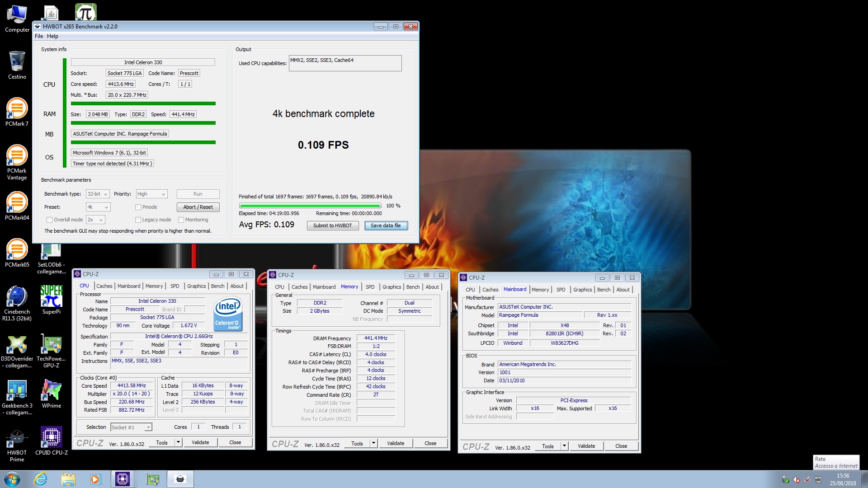Click the Rete network tooltip

coord(836,462)
